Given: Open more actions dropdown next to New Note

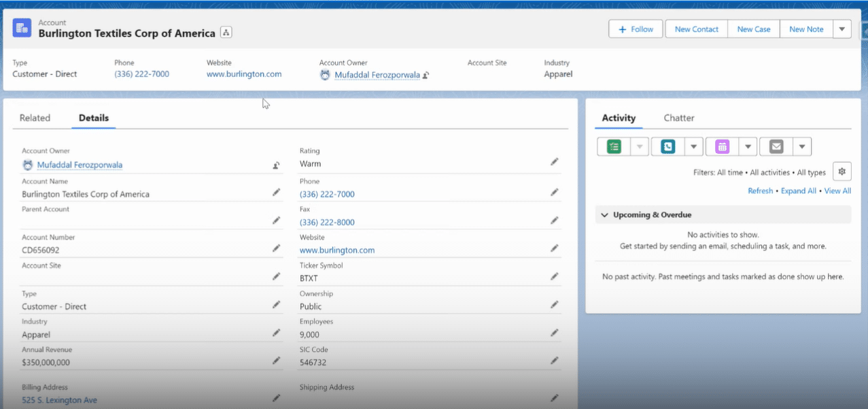Looking at the screenshot, I should pyautogui.click(x=842, y=29).
